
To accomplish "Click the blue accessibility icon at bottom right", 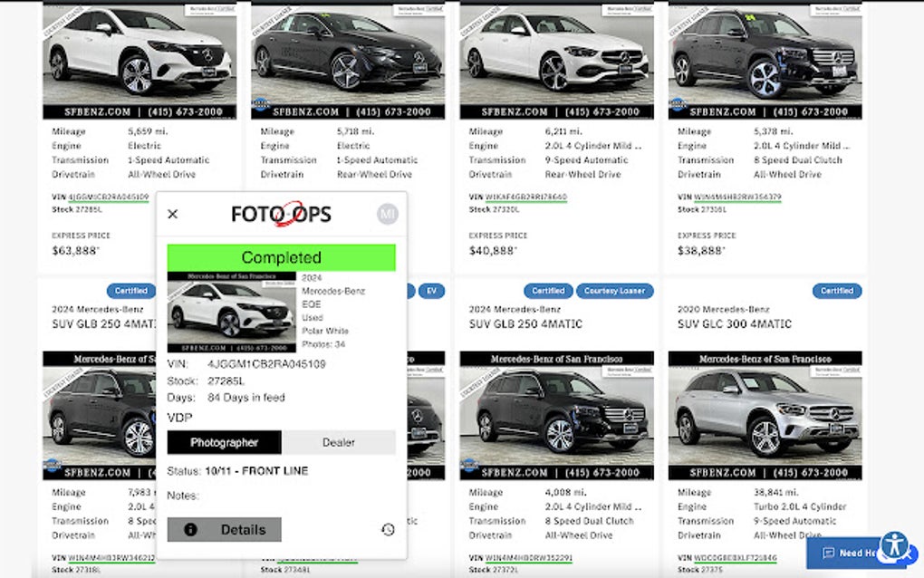I will (x=896, y=544).
